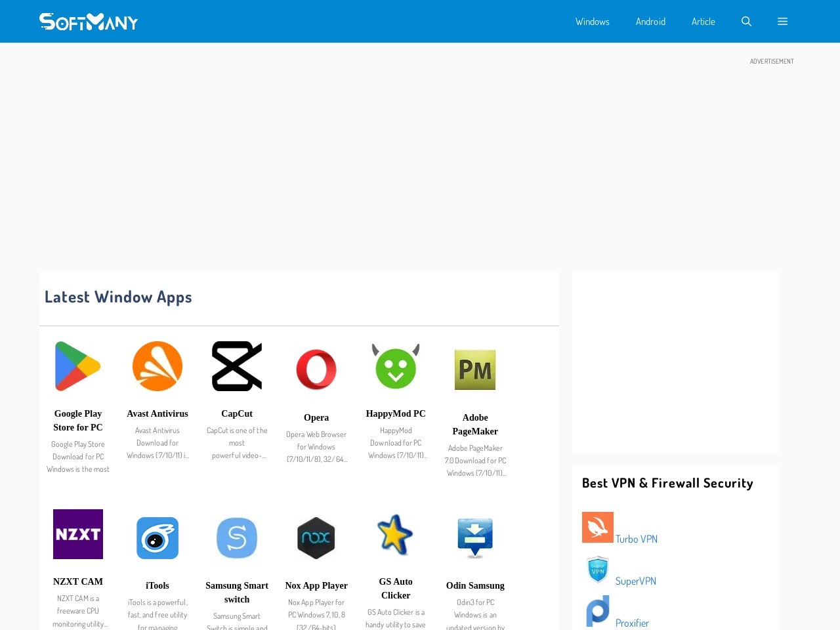Select the 'Opera Web Browser for Windows' description
This screenshot has height=630, width=840.
[x=316, y=447]
